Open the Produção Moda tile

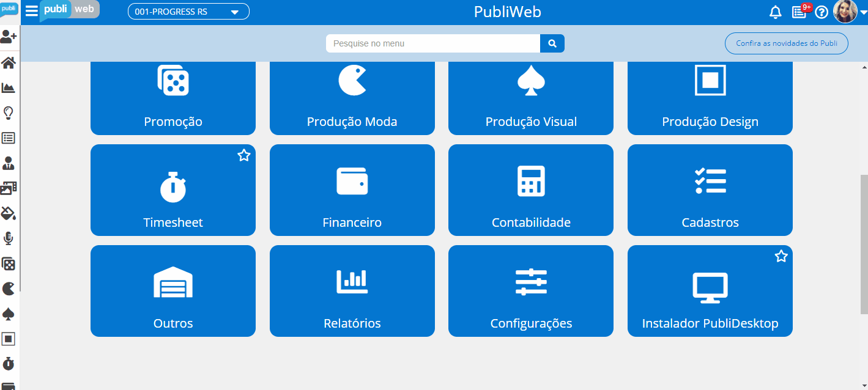pos(352,98)
